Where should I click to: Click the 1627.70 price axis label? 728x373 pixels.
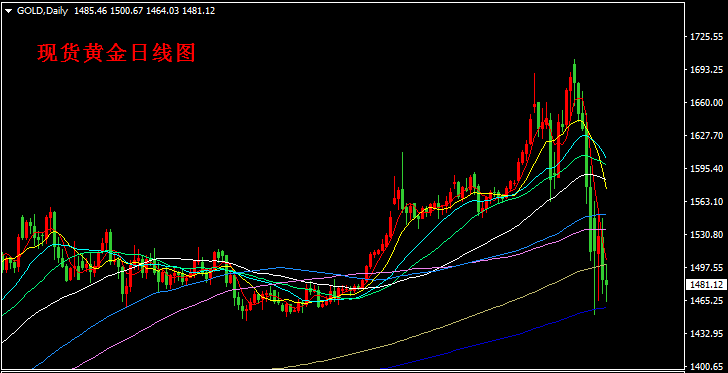click(707, 135)
